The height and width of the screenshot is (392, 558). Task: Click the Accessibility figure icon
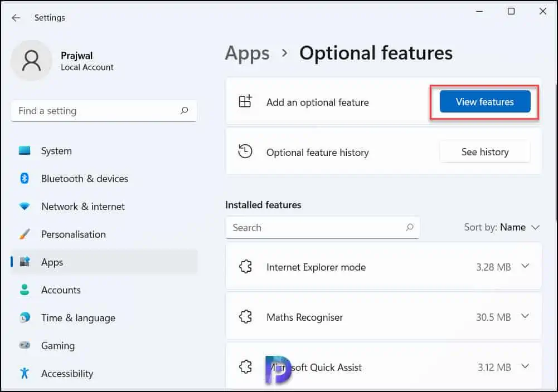click(x=25, y=373)
